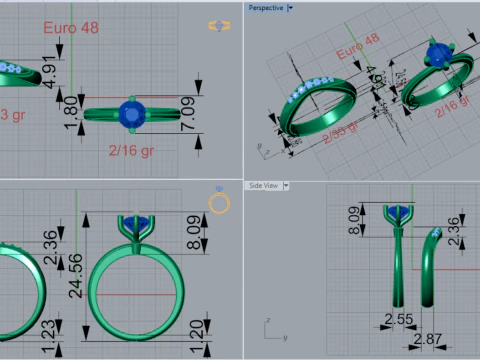Open the Side View viewport dropdown arrow

[x=286, y=186]
